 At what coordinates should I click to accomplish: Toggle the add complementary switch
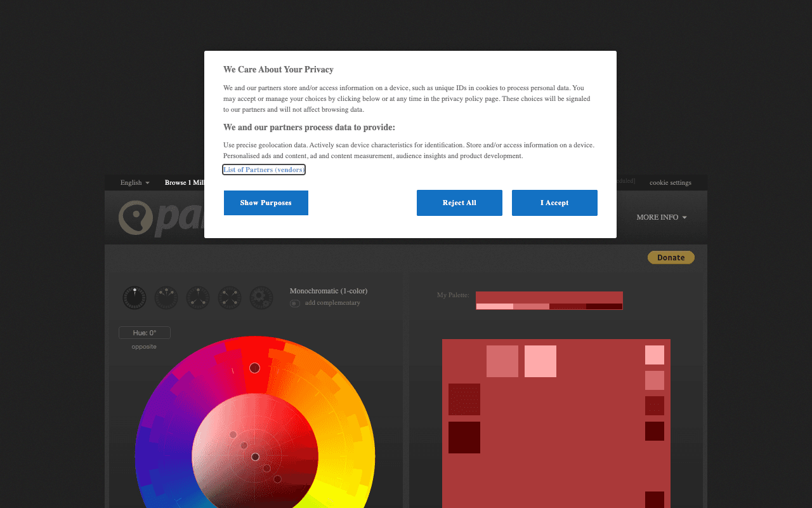click(295, 304)
